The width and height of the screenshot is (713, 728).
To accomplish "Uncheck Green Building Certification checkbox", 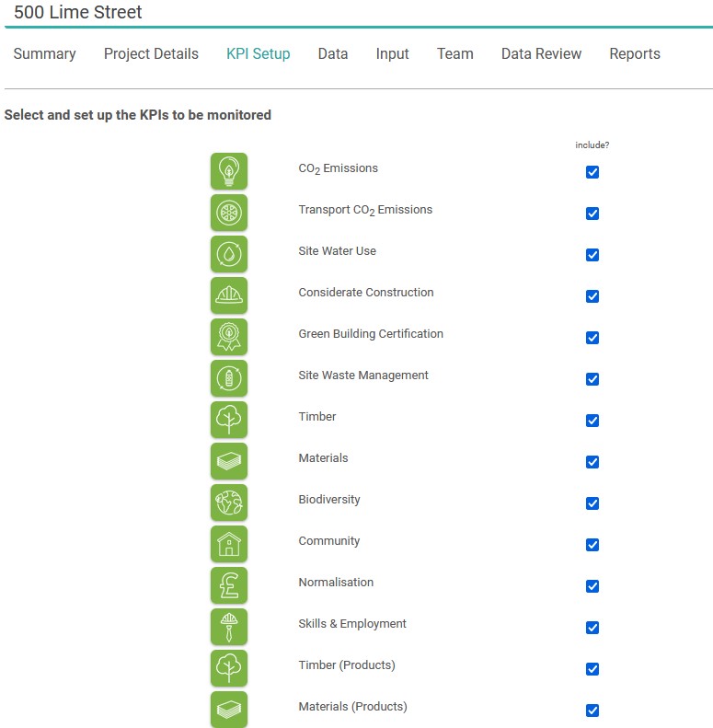I will (592, 338).
